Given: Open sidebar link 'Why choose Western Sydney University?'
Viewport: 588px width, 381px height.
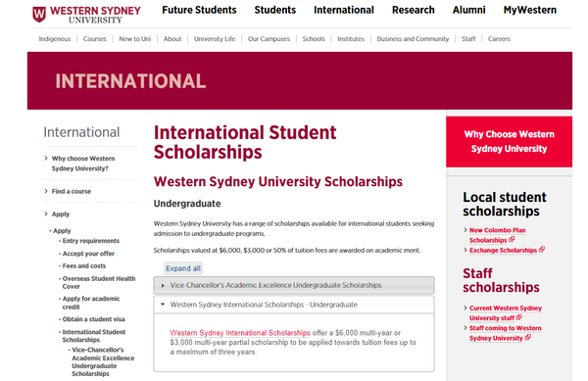Looking at the screenshot, I should click(x=83, y=164).
